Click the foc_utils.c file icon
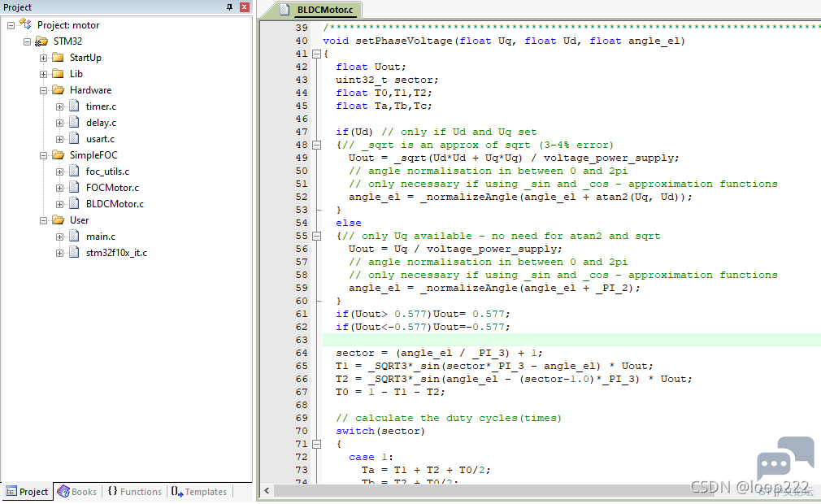 tap(74, 171)
